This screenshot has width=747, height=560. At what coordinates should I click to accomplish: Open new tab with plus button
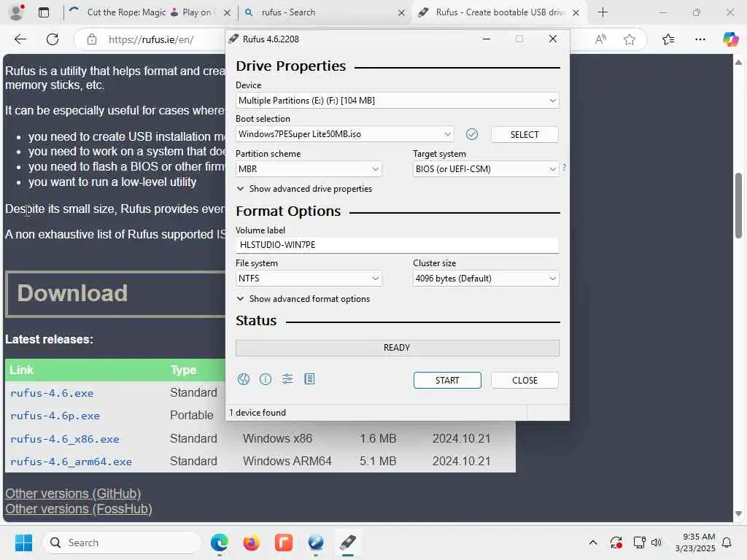pos(603,12)
